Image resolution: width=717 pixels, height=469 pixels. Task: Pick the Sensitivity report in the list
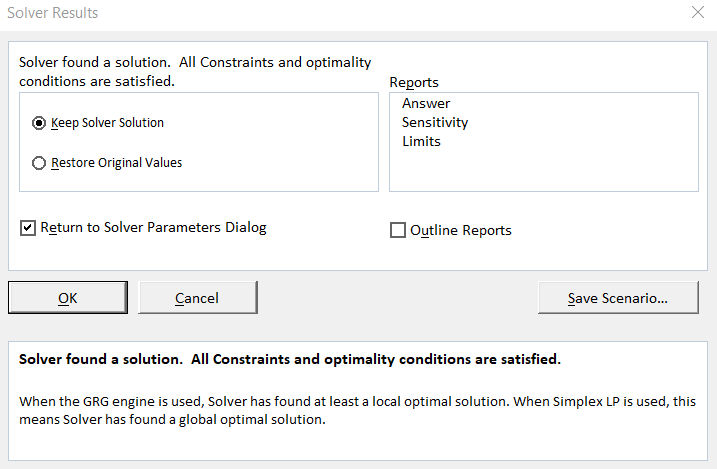pos(435,123)
